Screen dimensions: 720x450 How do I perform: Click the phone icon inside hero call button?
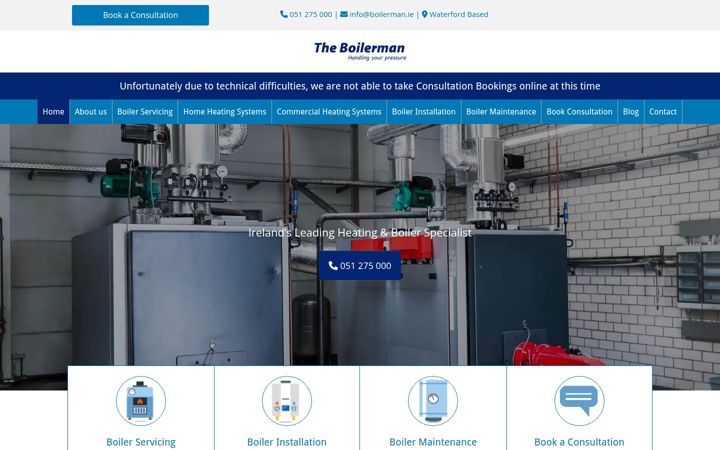pos(333,265)
